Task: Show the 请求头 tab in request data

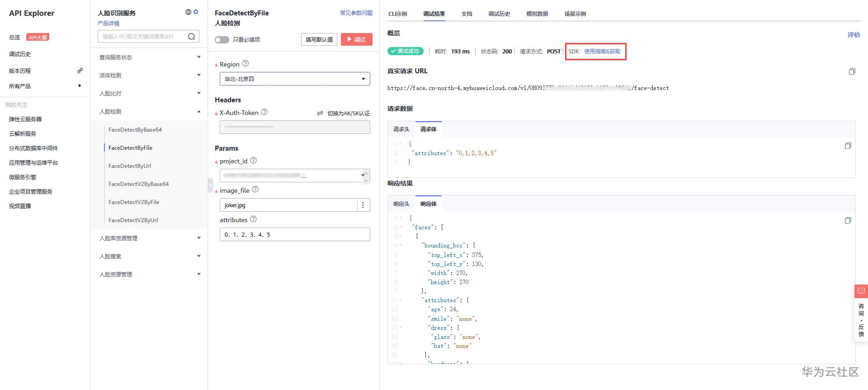Action: (401, 129)
